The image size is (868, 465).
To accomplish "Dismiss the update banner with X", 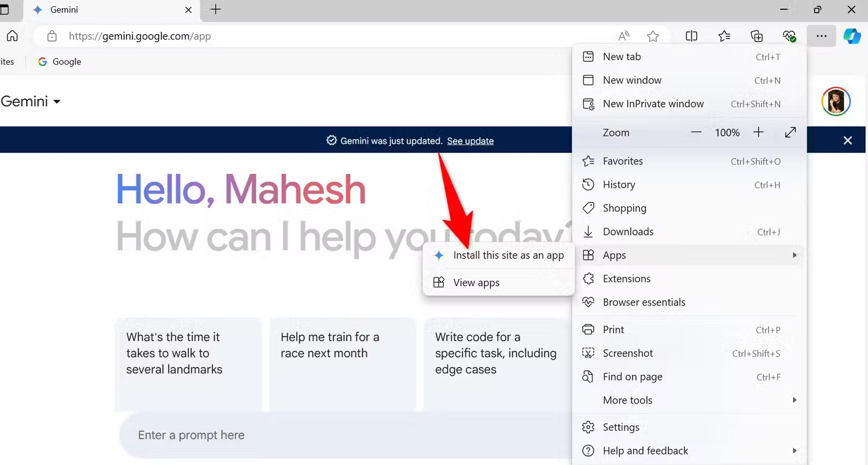I will [848, 141].
